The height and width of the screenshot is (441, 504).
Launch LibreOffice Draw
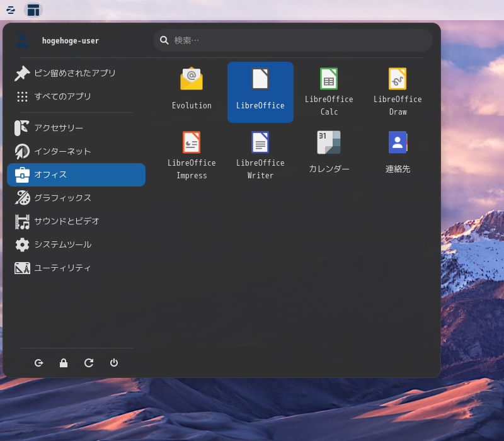[398, 92]
